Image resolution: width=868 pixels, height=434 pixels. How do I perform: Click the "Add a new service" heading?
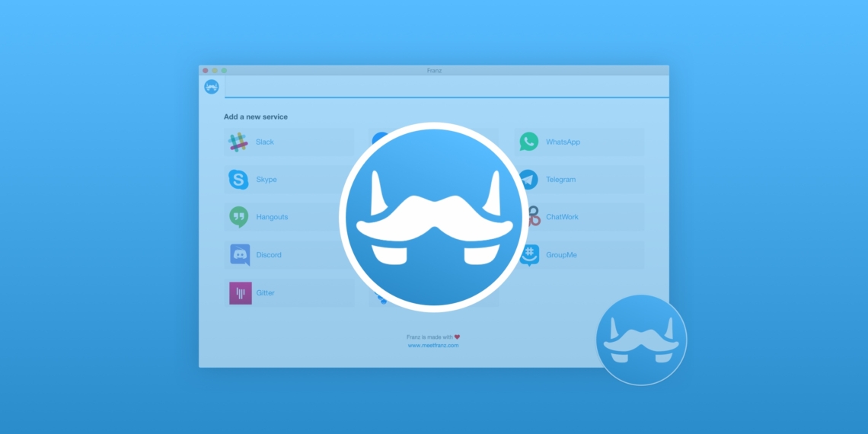[256, 117]
